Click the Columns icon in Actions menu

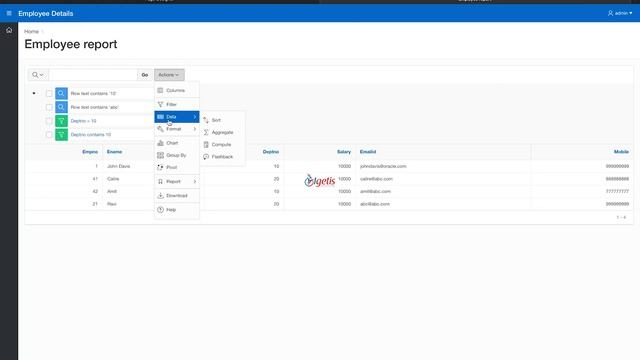(x=160, y=90)
